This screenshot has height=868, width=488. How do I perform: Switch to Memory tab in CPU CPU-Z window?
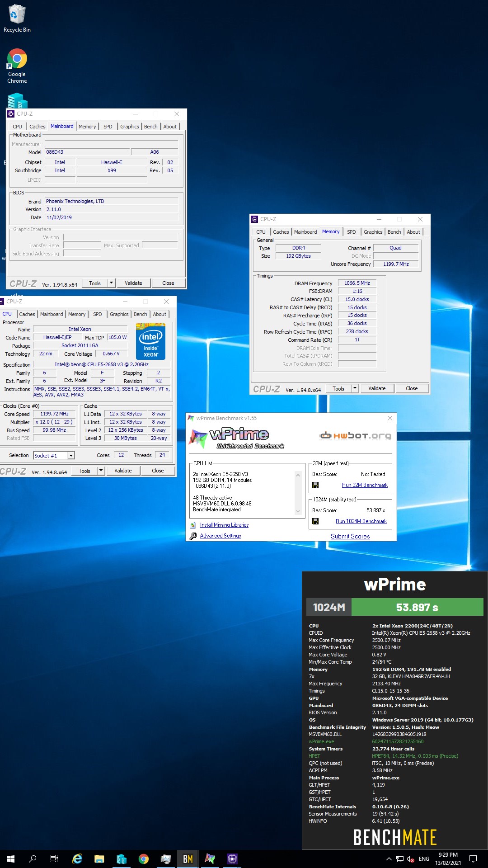(x=77, y=314)
